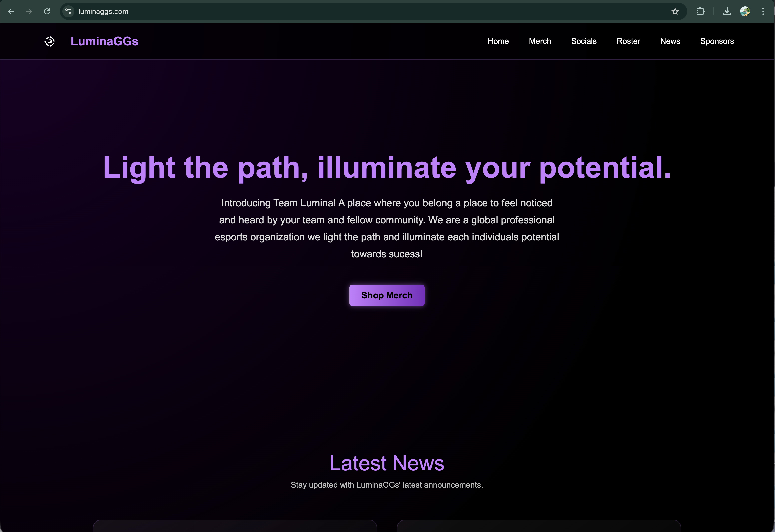Click the Shop Merch button

point(387,295)
